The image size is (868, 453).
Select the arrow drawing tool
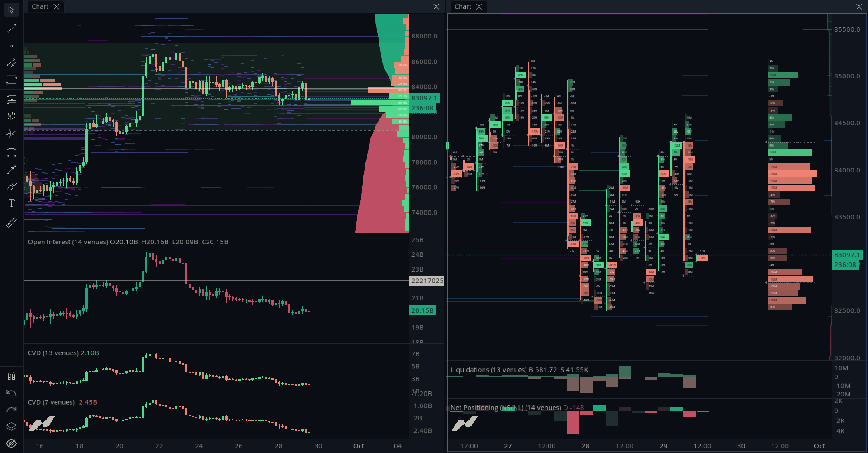click(11, 169)
